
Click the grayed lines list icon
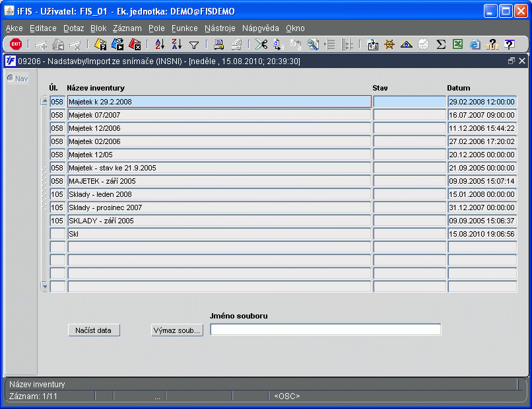coord(330,44)
